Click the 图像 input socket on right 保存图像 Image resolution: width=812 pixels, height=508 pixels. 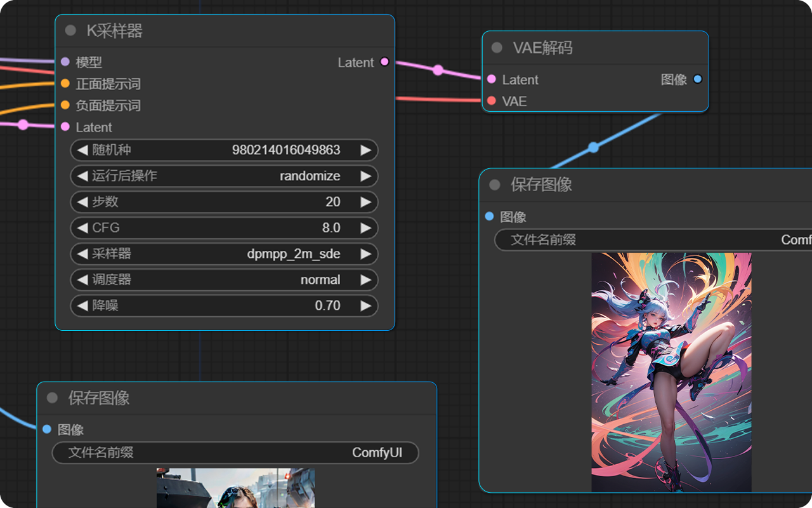click(x=489, y=216)
